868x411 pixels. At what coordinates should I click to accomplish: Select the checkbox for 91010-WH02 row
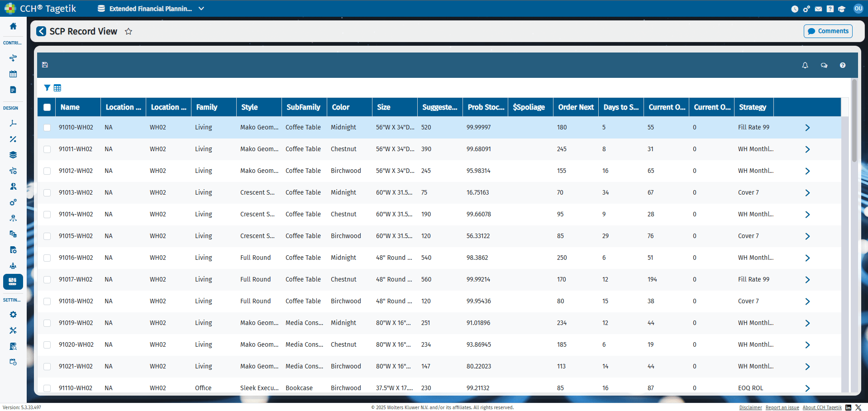click(47, 128)
